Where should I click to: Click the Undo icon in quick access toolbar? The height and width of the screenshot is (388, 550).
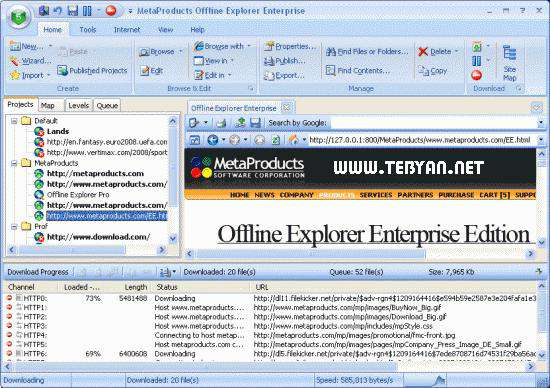coord(58,11)
